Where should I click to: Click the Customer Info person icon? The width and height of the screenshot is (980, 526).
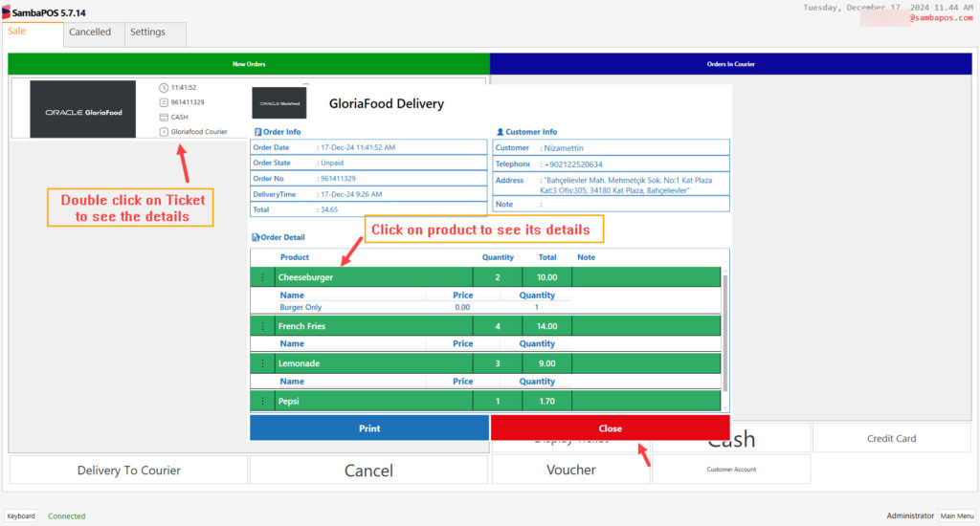coord(500,132)
